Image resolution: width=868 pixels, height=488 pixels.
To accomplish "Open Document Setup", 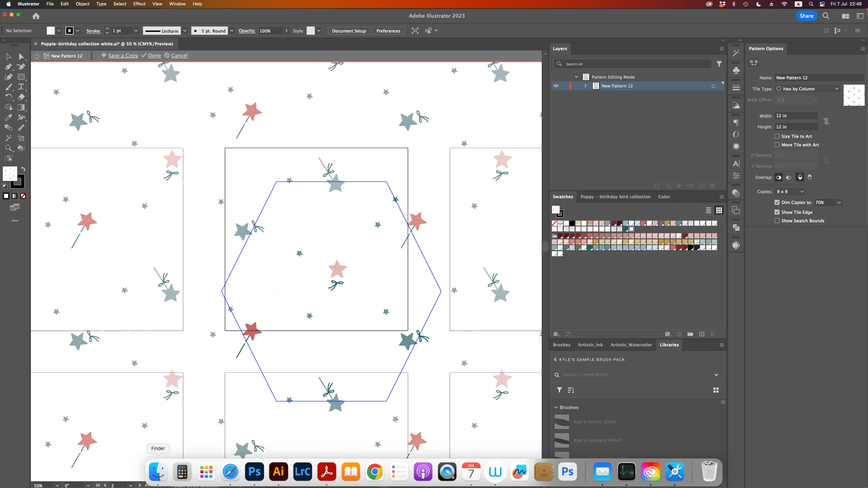I will coord(349,31).
